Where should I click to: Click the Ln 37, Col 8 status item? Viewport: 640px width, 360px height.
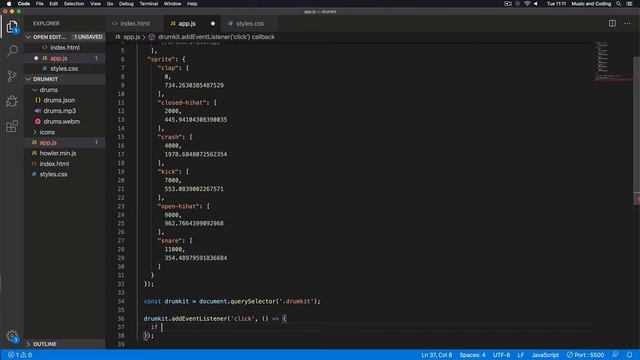436,355
